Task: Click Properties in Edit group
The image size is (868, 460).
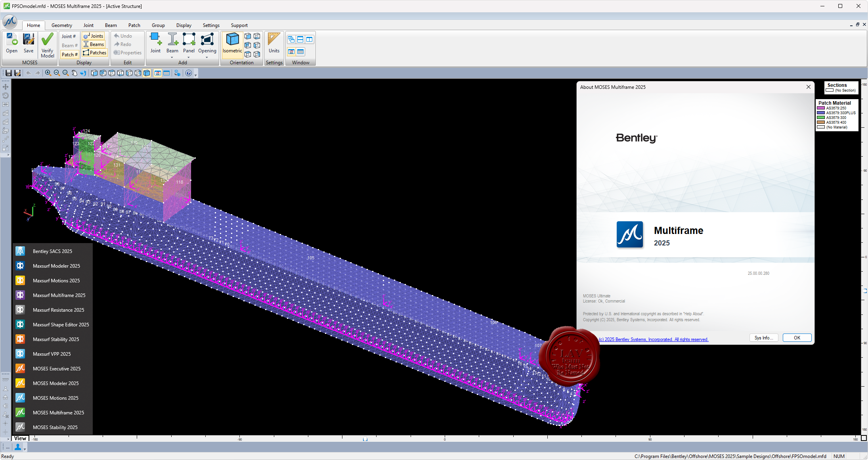Action: point(128,52)
